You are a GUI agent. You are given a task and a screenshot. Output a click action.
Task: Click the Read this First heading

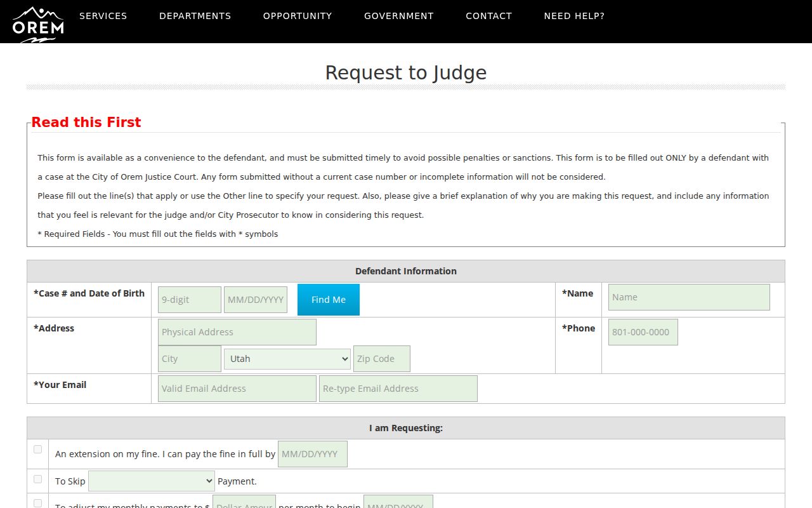86,122
